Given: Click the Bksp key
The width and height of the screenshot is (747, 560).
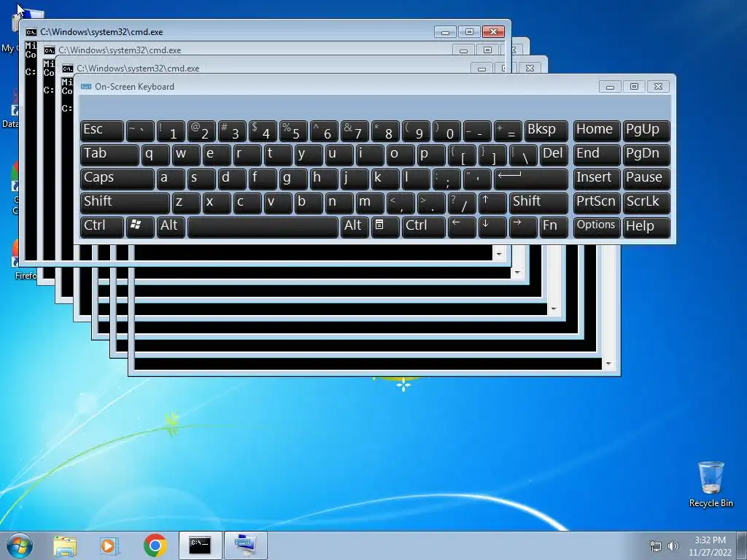Looking at the screenshot, I should 546,131.
